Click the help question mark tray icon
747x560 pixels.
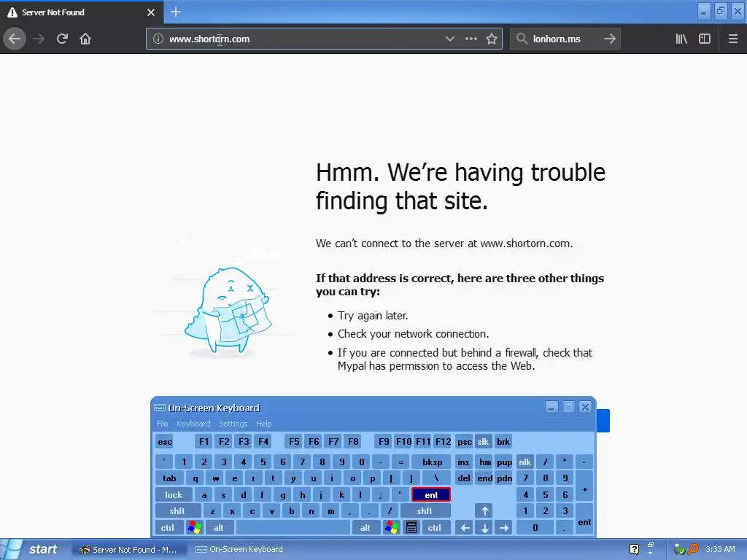pos(634,549)
